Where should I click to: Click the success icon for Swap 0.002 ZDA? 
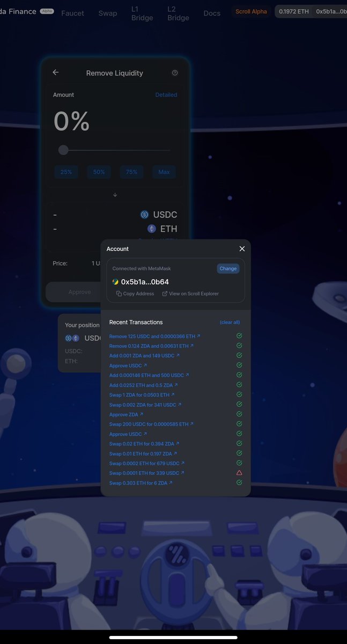239,404
